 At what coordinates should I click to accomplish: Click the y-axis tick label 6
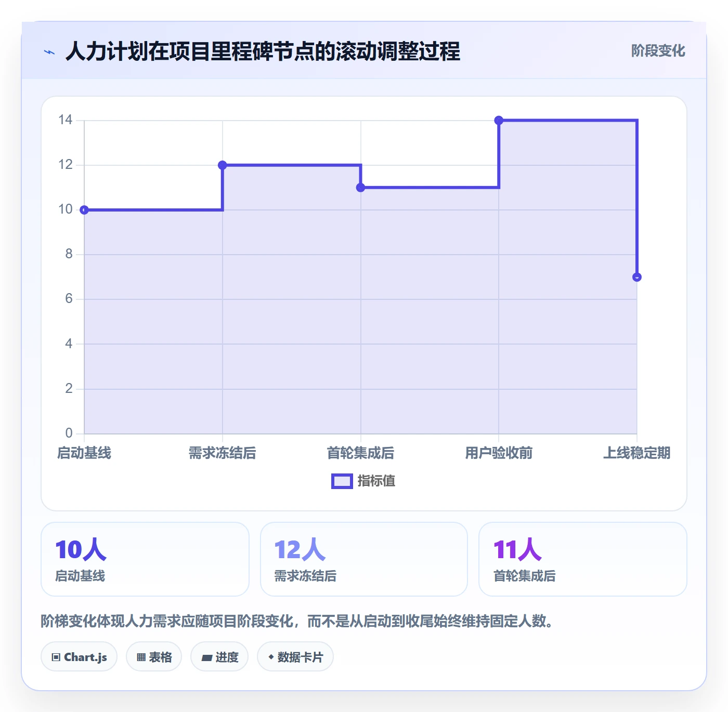69,299
